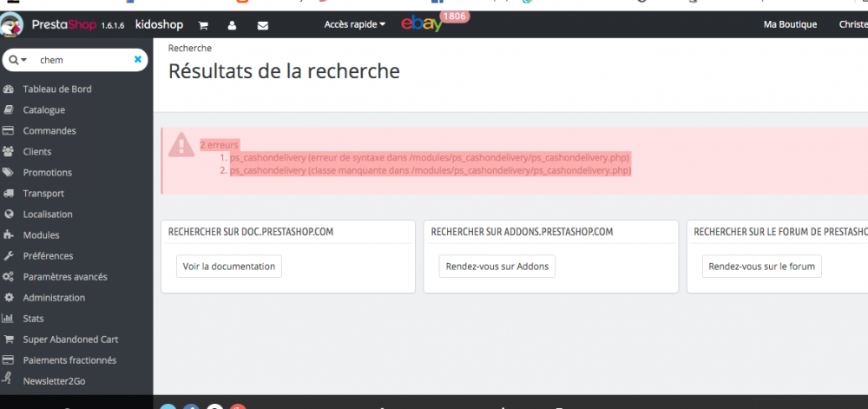Open Administration menu item
The height and width of the screenshot is (409, 868).
[54, 298]
